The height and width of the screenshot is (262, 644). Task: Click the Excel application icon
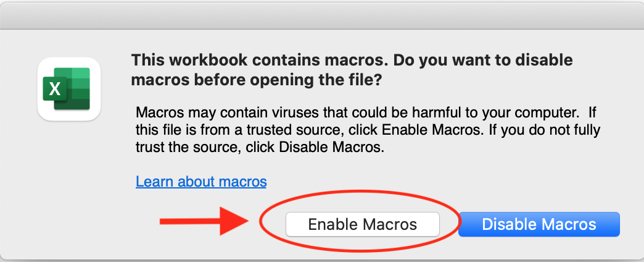[68, 88]
